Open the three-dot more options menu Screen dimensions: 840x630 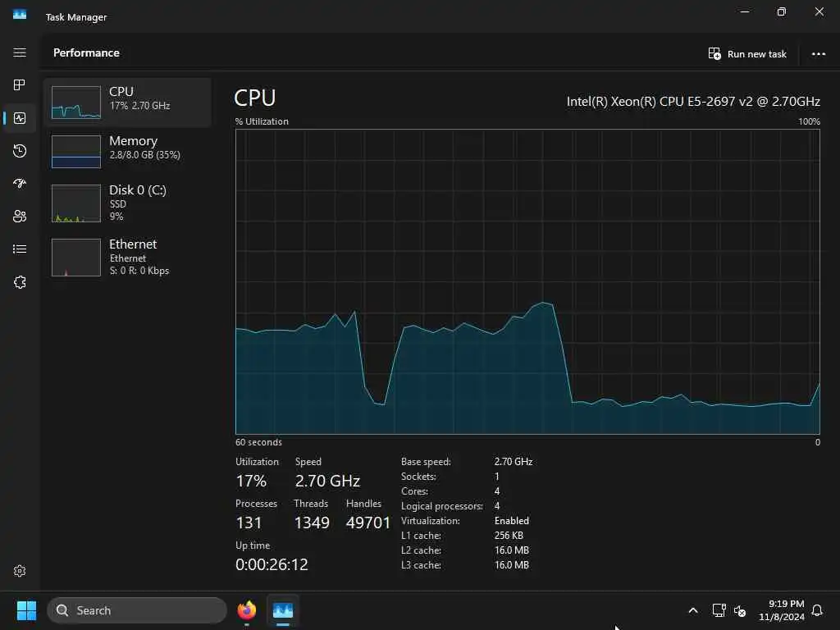tap(818, 54)
